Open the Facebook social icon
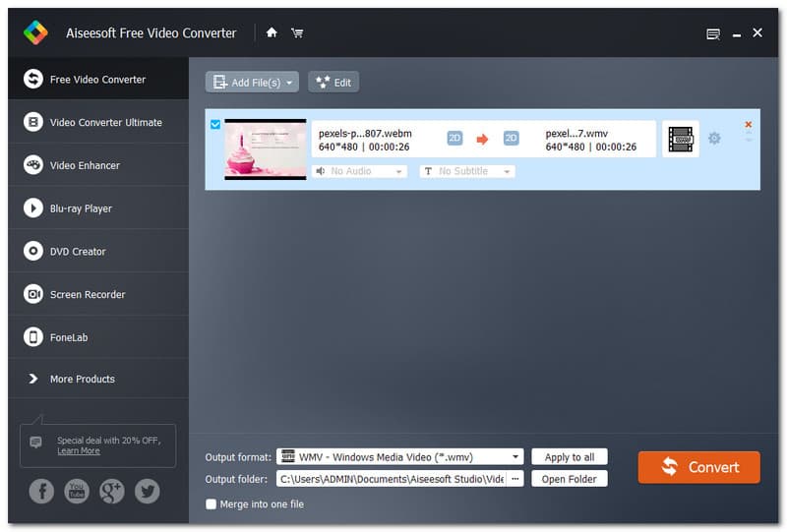787x532 pixels. [x=41, y=491]
